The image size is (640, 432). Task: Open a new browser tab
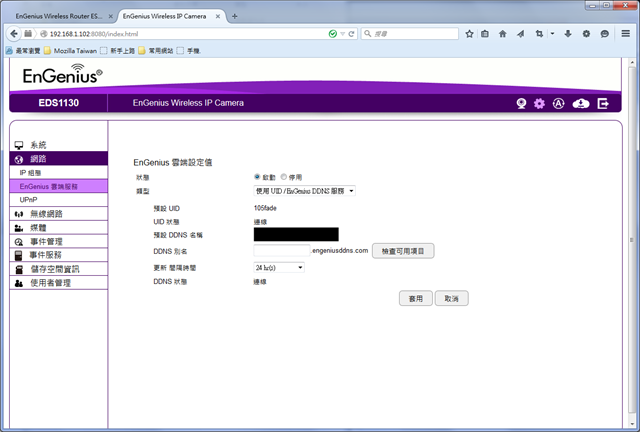235,16
